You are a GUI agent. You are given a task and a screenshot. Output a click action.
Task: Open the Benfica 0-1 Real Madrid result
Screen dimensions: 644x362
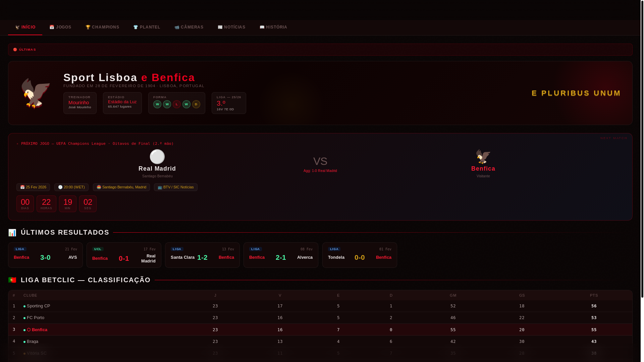[124, 255]
